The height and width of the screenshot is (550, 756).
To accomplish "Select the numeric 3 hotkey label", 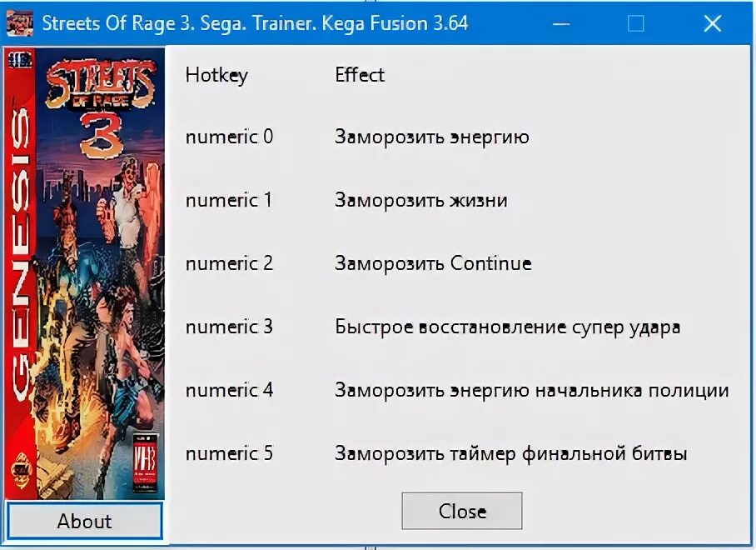I will click(229, 327).
